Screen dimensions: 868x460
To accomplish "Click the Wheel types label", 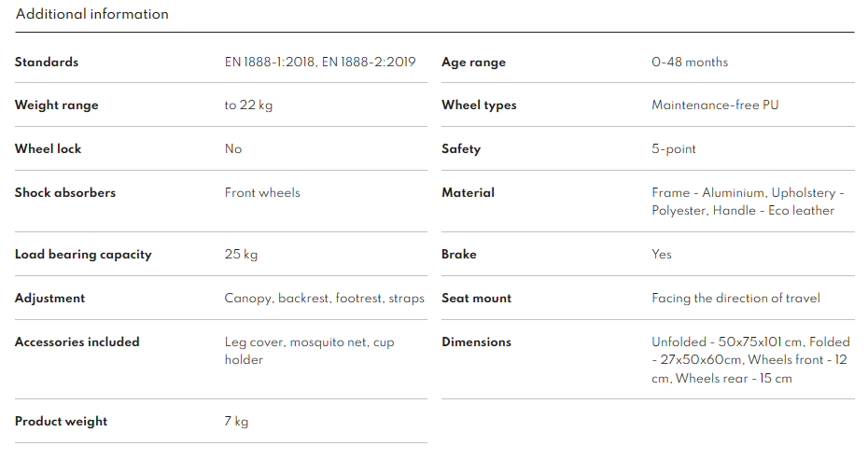I will 479,105.
